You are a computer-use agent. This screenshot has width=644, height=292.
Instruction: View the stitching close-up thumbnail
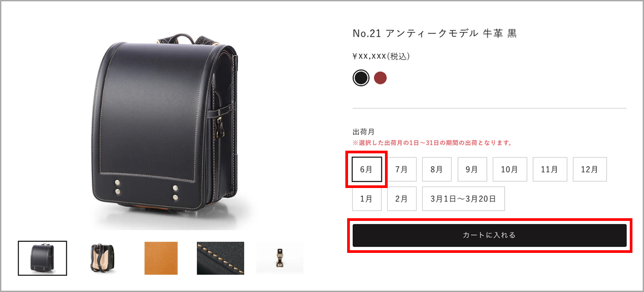[220, 258]
